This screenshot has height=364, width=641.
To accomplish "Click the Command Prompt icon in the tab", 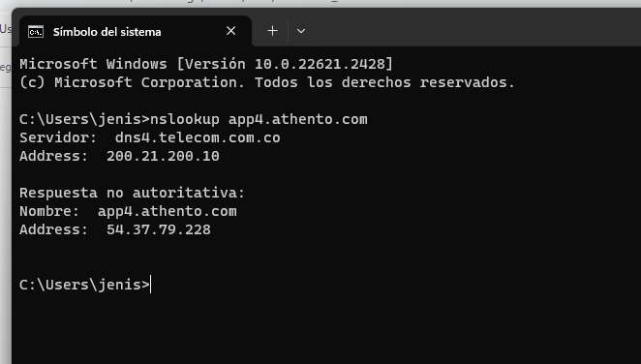I will [36, 31].
